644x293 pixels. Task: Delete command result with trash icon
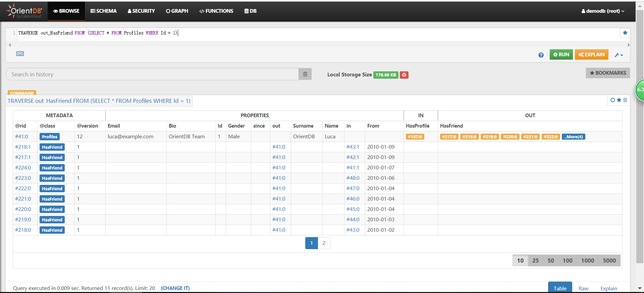point(625,100)
